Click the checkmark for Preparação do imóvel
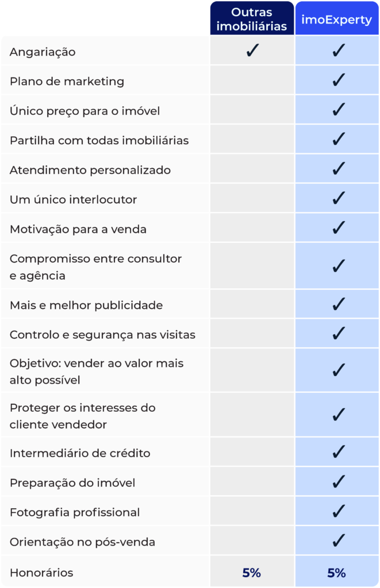Image resolution: width=380 pixels, height=588 pixels. pos(338,482)
